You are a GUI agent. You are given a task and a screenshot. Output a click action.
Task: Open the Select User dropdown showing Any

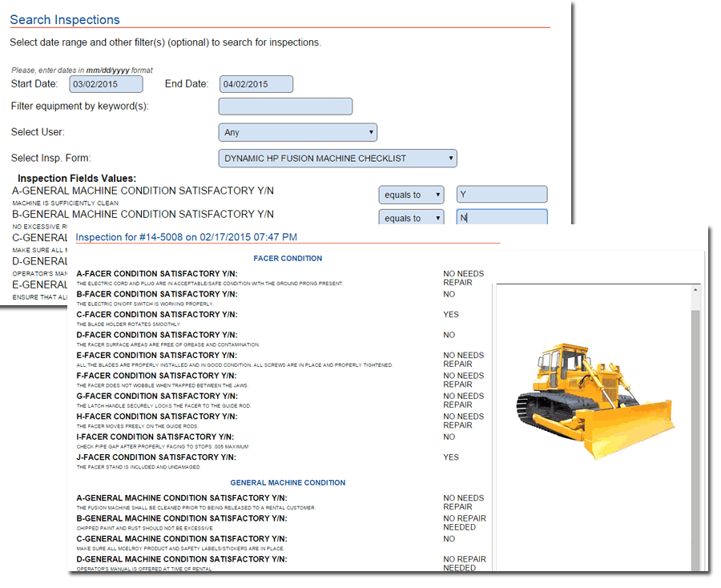[x=296, y=131]
